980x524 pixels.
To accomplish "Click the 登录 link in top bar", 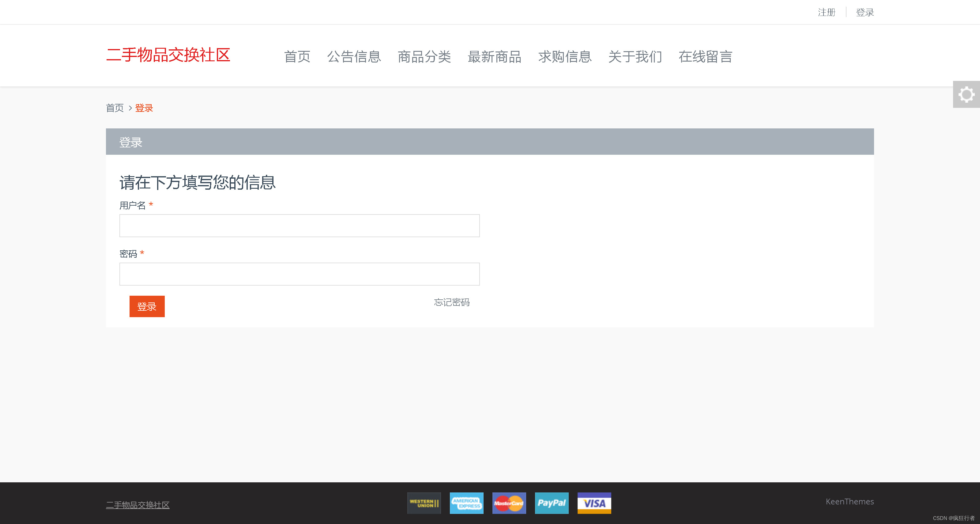I will point(865,13).
